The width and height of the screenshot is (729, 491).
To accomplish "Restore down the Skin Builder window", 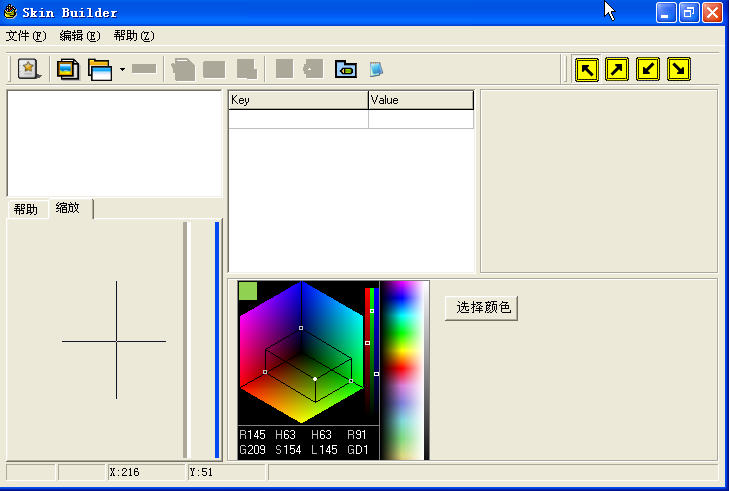I will 689,13.
